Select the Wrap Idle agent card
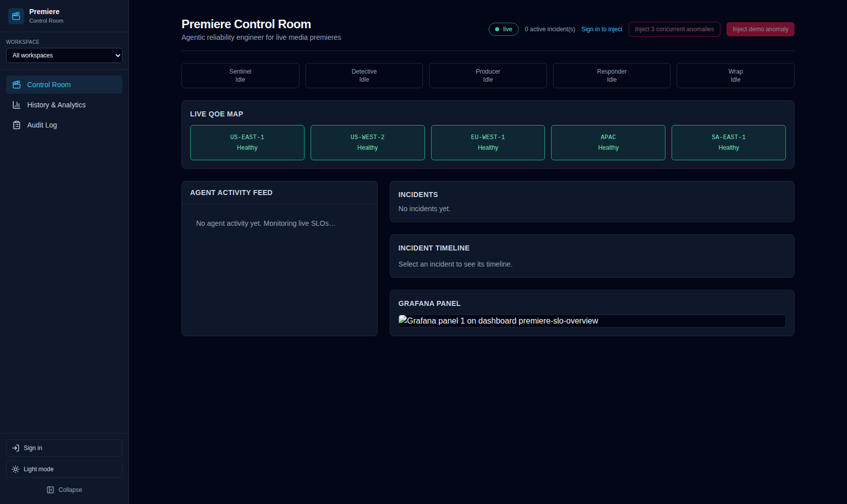847x504 pixels. coord(735,76)
